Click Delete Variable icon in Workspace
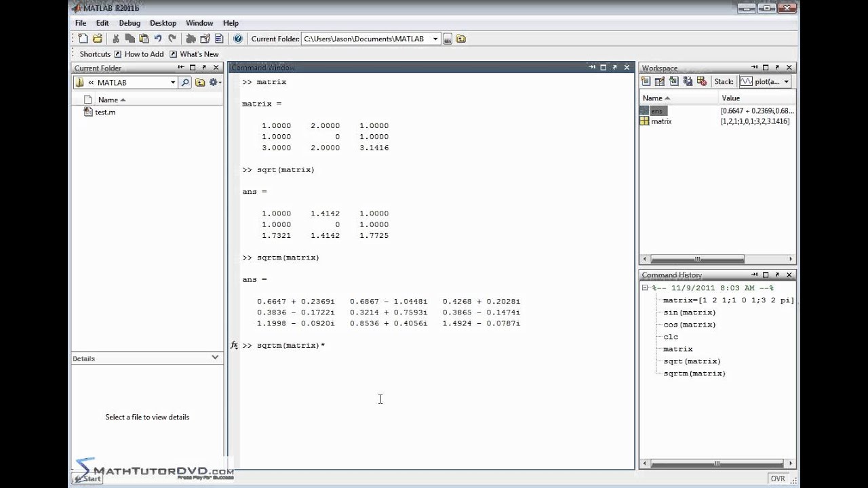868x488 pixels. coord(702,81)
